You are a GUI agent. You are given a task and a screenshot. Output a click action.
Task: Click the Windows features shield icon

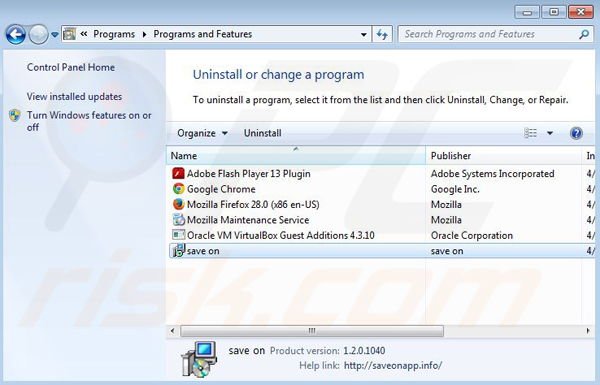coord(15,116)
